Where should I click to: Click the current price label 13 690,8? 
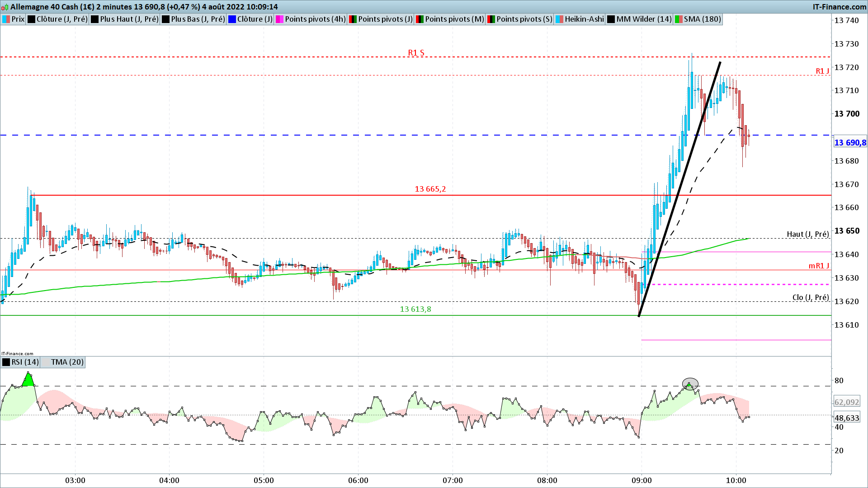[x=850, y=143]
